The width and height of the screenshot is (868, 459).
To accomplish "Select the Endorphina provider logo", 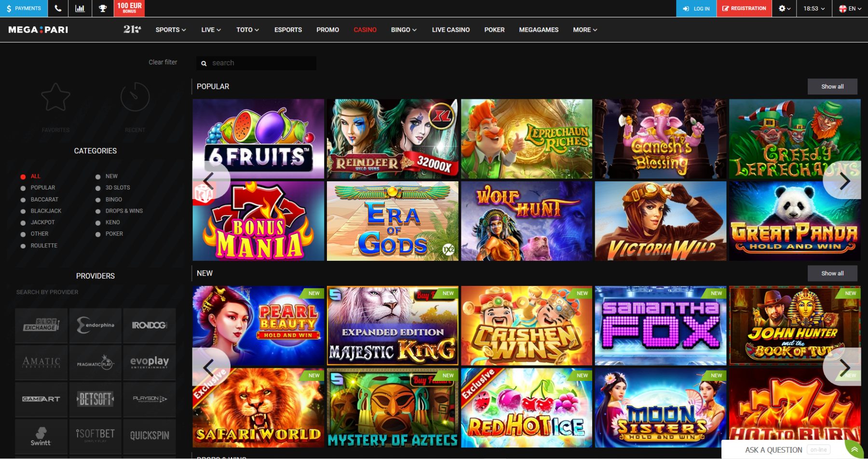I will click(x=95, y=325).
